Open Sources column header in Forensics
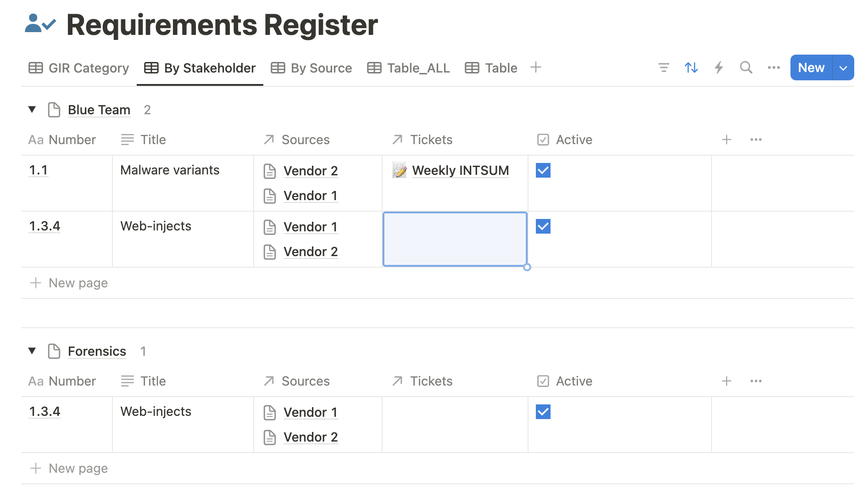Screen dimensions: 868x504 click(297, 381)
